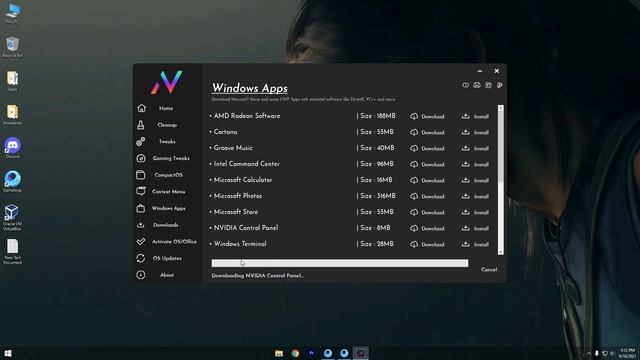640x360 pixels.
Task: Download AMD Radeon Software
Action: pyautogui.click(x=427, y=116)
